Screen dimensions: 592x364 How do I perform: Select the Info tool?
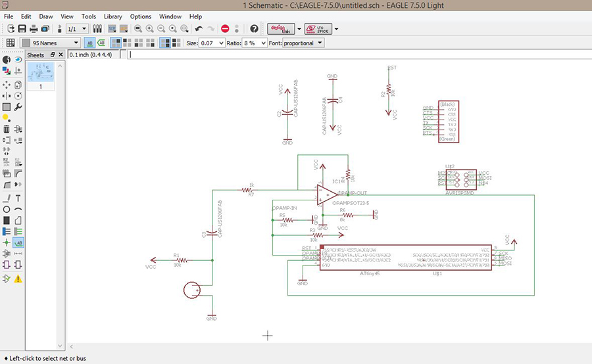(x=7, y=60)
